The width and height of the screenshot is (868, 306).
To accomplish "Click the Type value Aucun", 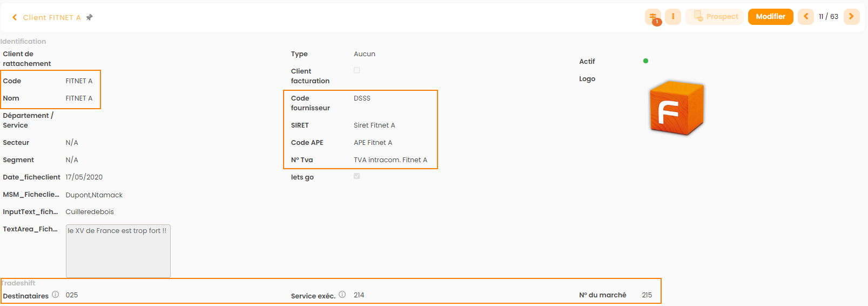I will (364, 54).
